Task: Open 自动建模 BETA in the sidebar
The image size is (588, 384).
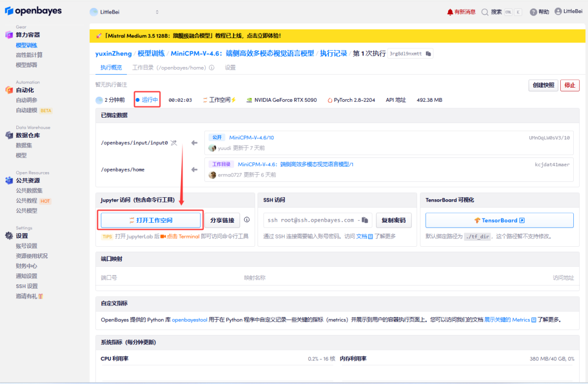Action: tap(34, 110)
